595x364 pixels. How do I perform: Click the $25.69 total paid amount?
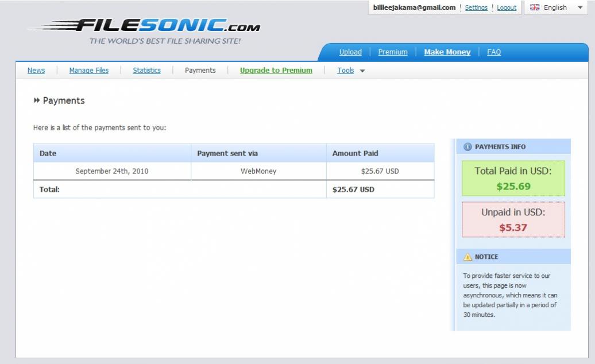click(x=513, y=186)
